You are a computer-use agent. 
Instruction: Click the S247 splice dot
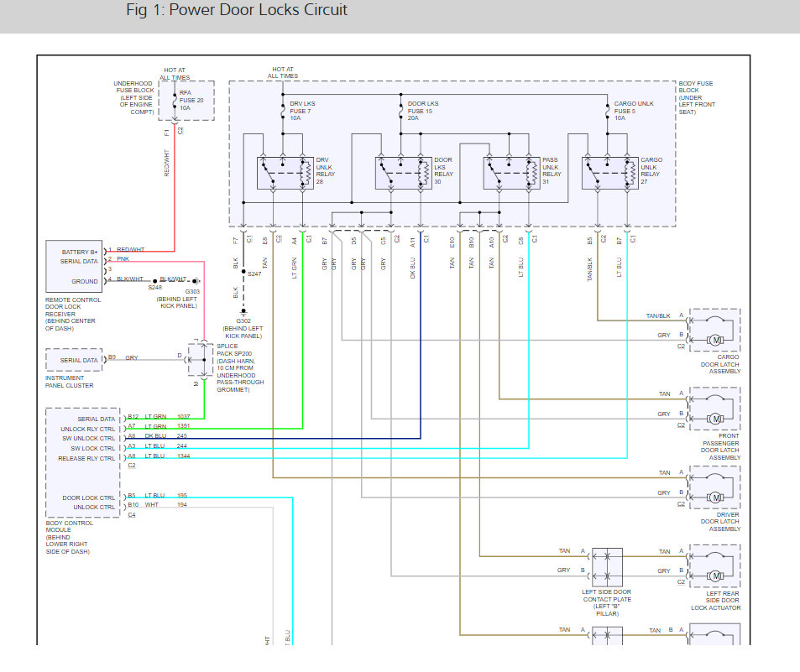pos(243,271)
